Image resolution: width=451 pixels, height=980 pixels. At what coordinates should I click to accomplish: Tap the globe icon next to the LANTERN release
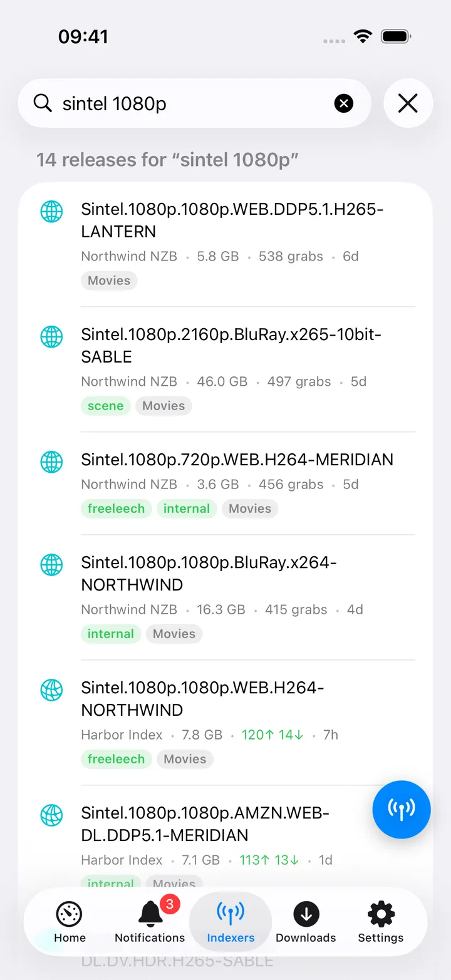point(51,212)
